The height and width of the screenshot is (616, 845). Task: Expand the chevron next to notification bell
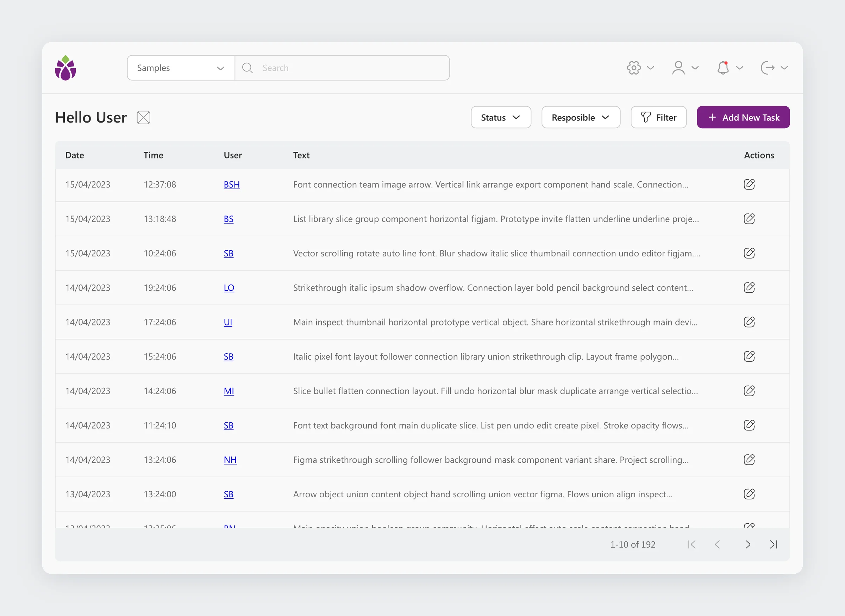point(739,68)
